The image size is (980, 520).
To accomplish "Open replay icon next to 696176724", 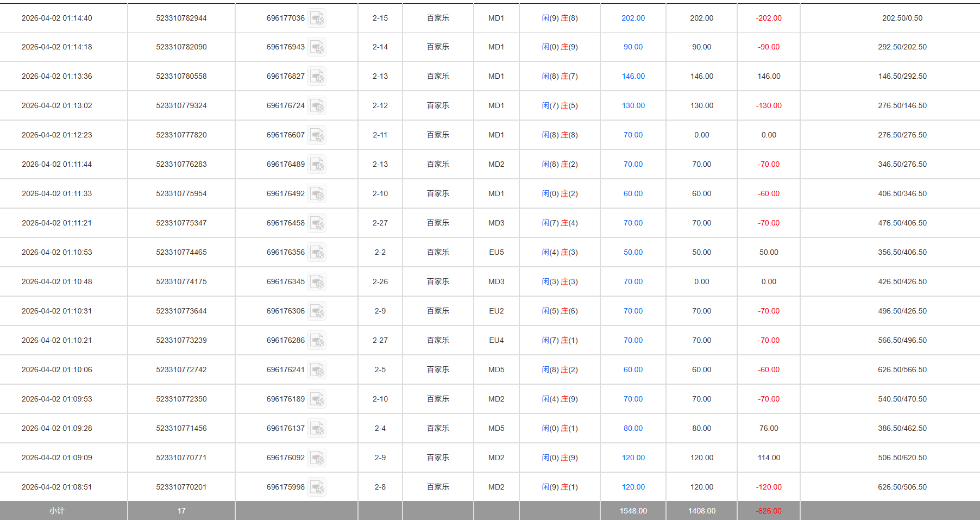I will pyautogui.click(x=317, y=106).
